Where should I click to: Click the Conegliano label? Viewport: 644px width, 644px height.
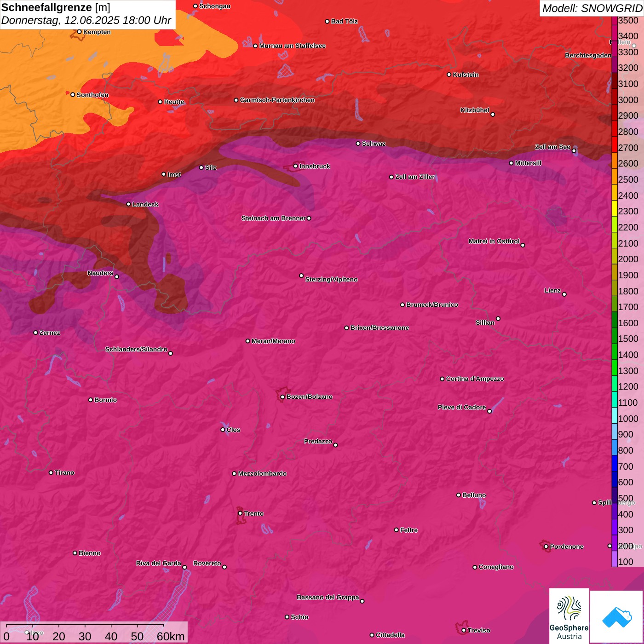496,567
